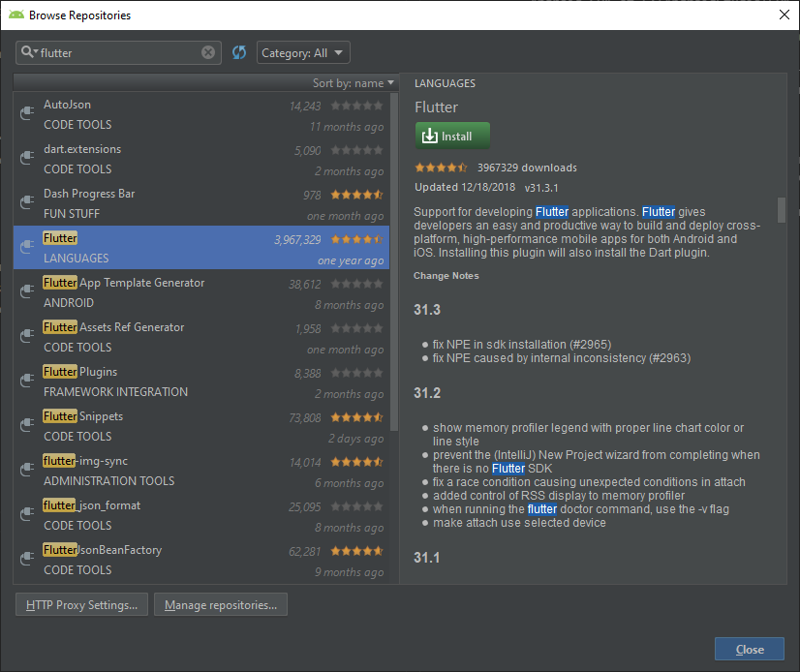
Task: Click 'fix NPE in sdk installation (#2965)' note
Action: point(521,345)
